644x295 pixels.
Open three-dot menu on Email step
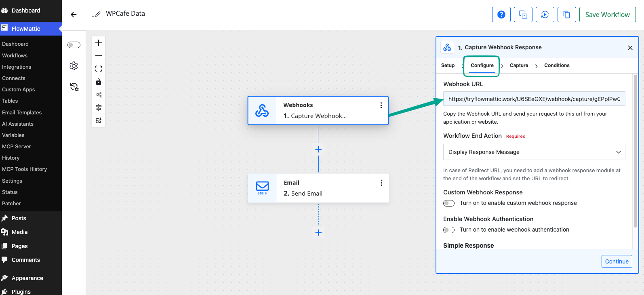pos(381,183)
